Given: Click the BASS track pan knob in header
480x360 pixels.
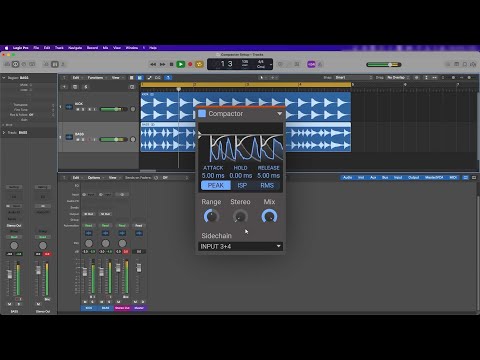Looking at the screenshot, I should [x=133, y=139].
